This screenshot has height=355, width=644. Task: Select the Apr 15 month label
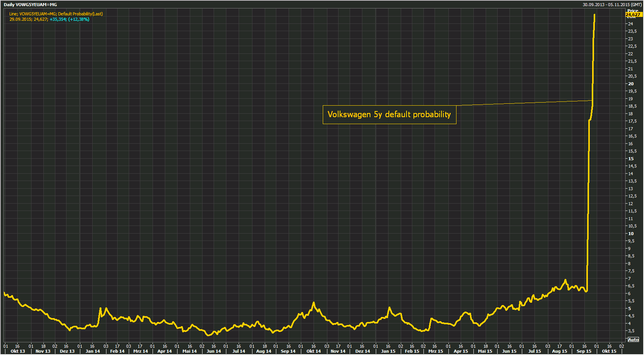click(461, 351)
